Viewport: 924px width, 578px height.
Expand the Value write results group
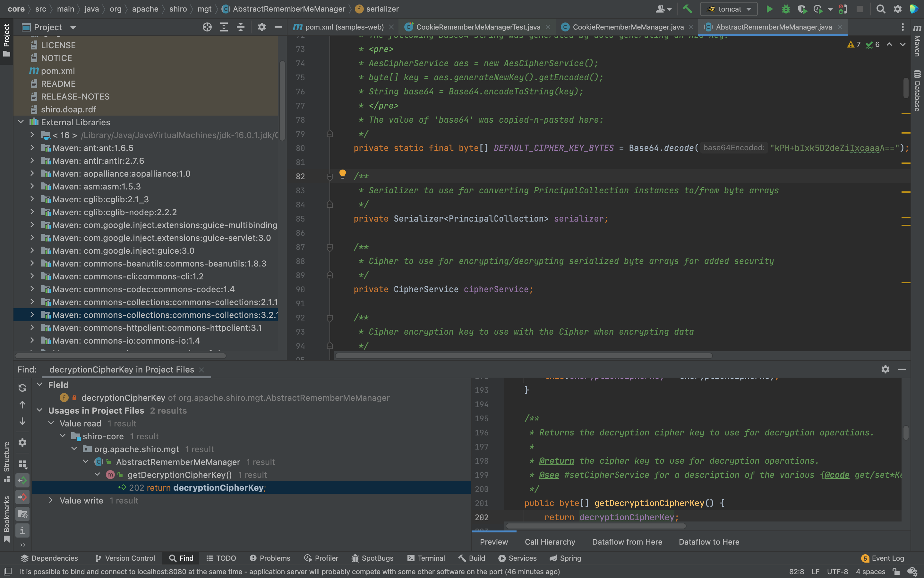click(51, 500)
